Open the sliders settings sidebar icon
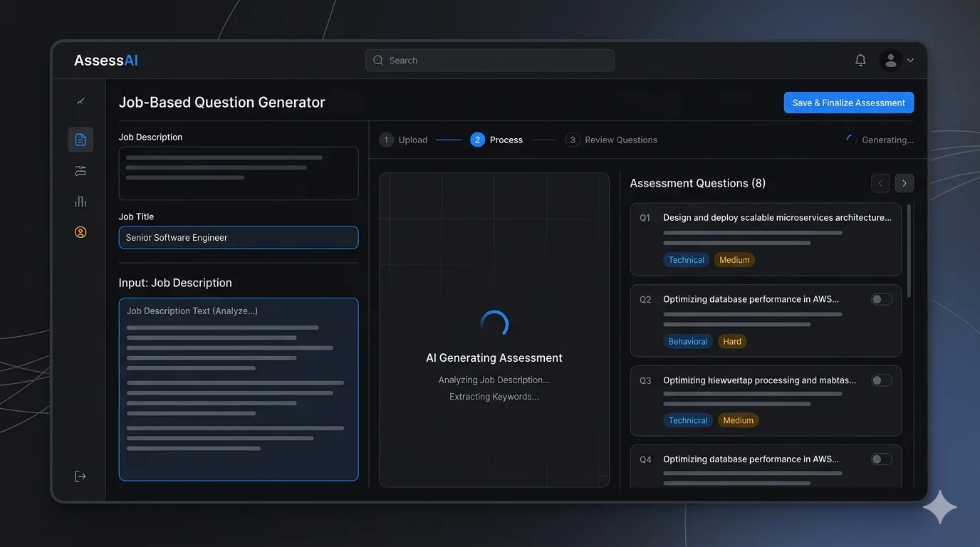Screen dimensions: 980x547 point(80,171)
